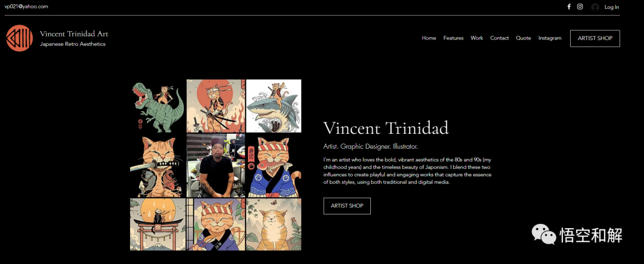Open the Facebook icon in top bar
The height and width of the screenshot is (264, 644).
point(569,7)
